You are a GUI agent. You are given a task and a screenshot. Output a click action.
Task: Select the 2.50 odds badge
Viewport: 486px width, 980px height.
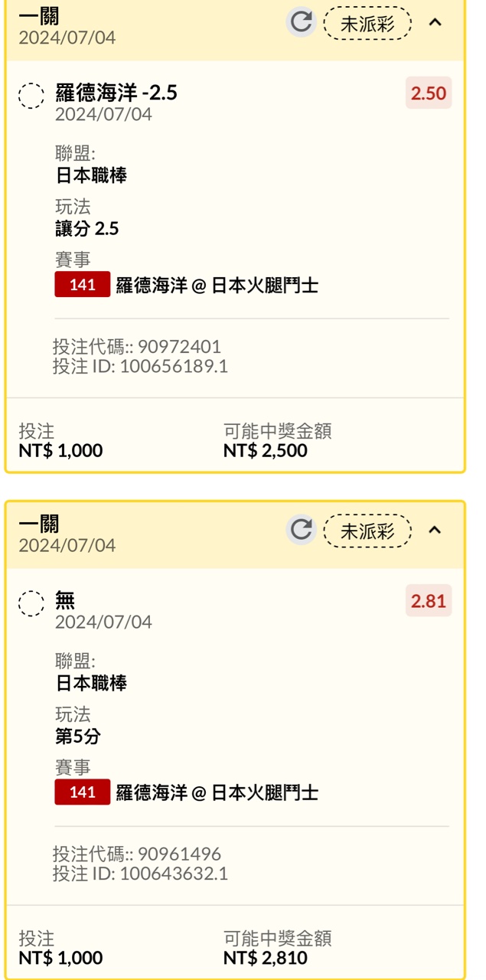pos(428,93)
